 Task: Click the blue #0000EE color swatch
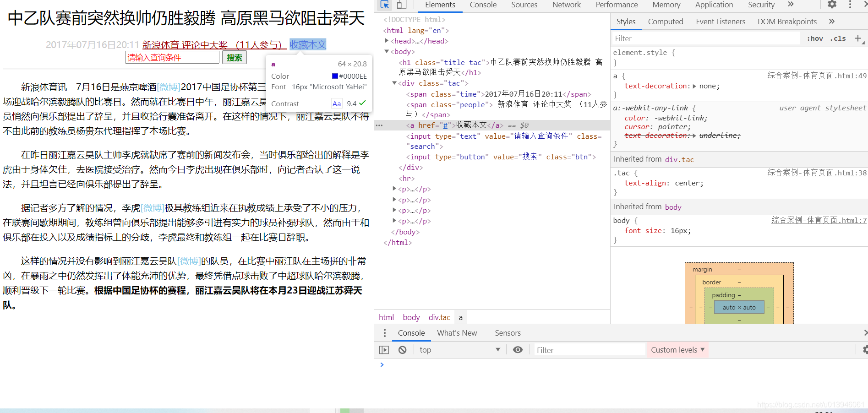coord(335,76)
